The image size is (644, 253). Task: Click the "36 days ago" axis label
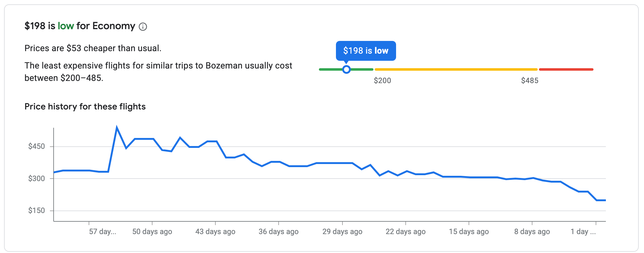point(279,232)
